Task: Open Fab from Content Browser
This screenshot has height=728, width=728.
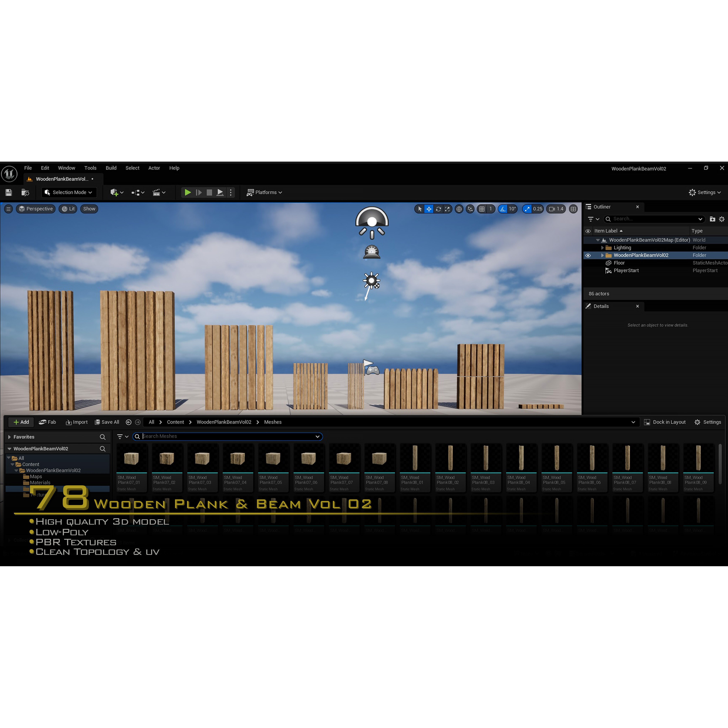Action: click(x=47, y=422)
